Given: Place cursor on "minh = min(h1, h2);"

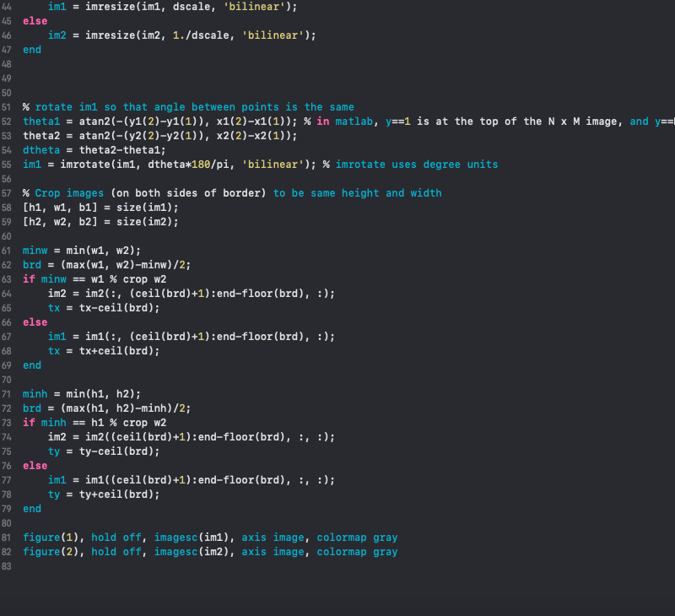Looking at the screenshot, I should coord(82,394).
